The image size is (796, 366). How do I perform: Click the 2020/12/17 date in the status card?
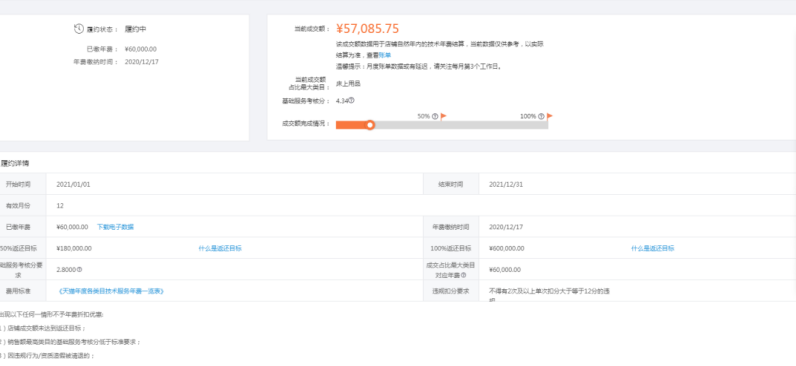[x=142, y=61]
